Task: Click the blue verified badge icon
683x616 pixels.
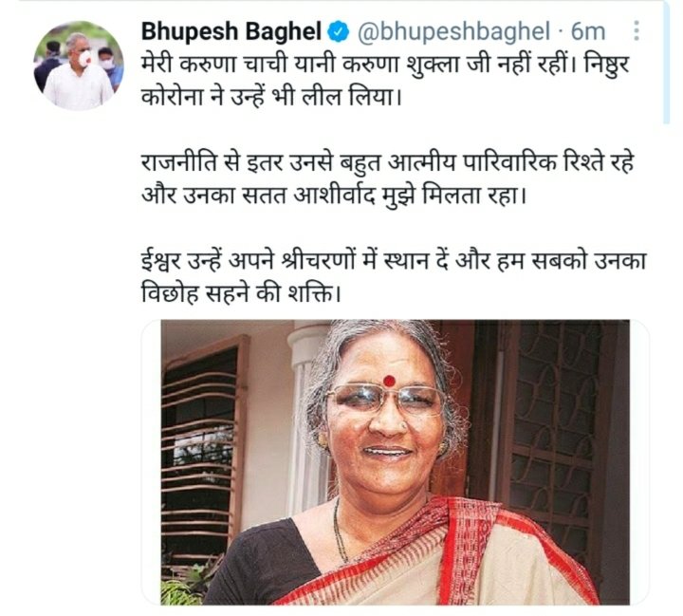Action: tap(339, 32)
